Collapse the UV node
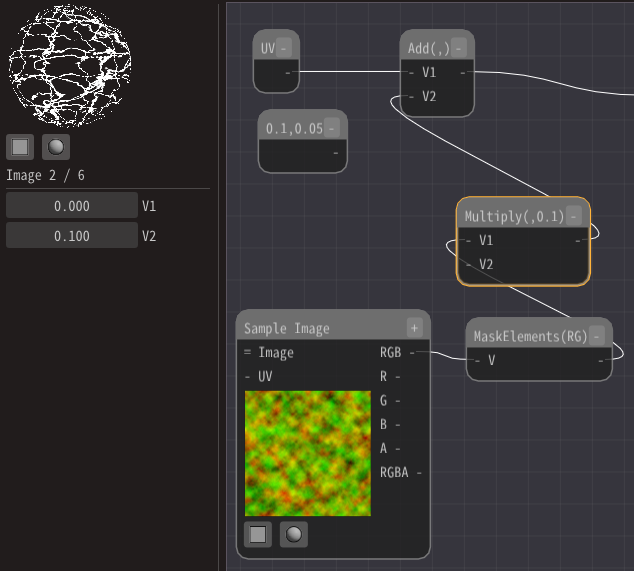 point(284,48)
